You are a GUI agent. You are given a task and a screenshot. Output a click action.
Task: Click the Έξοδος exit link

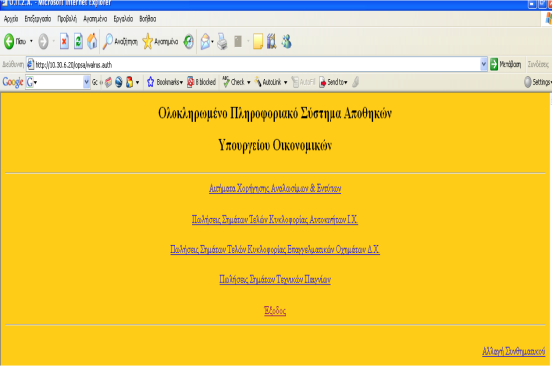tap(275, 311)
